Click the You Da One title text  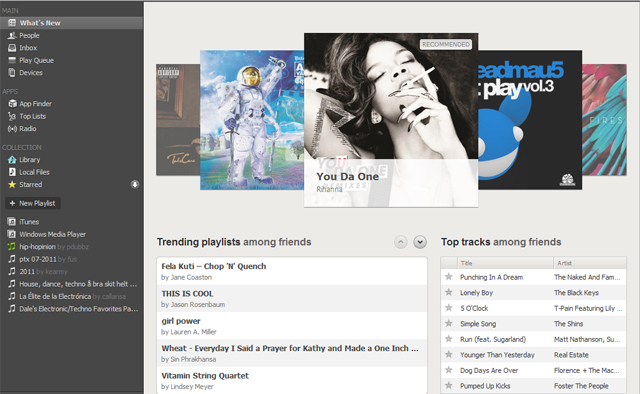(x=348, y=177)
